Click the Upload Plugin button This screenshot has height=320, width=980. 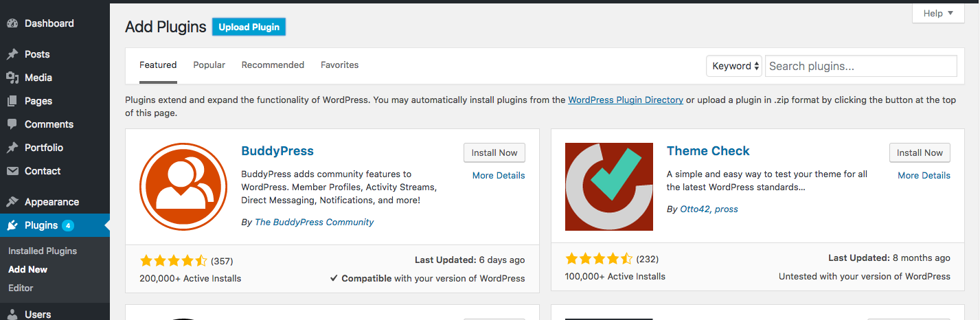[249, 27]
